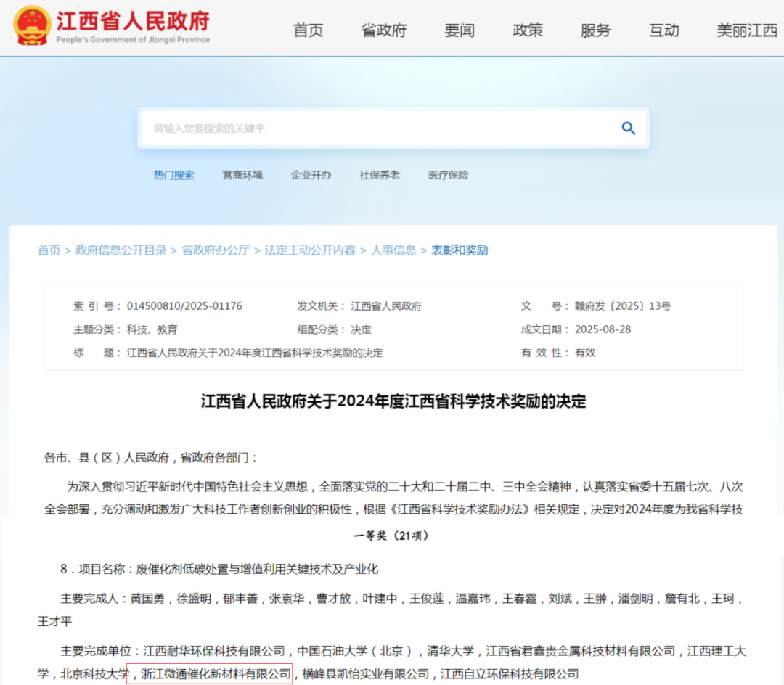Screen dimensions: 784x685
Task: Click 中国石油大学（北京）unit name
Action: click(x=355, y=650)
